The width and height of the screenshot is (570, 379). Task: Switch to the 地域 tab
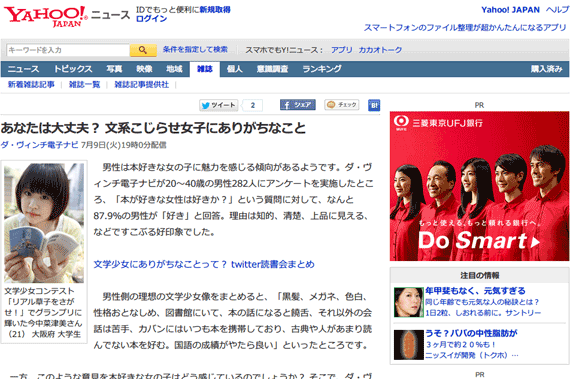(x=174, y=69)
